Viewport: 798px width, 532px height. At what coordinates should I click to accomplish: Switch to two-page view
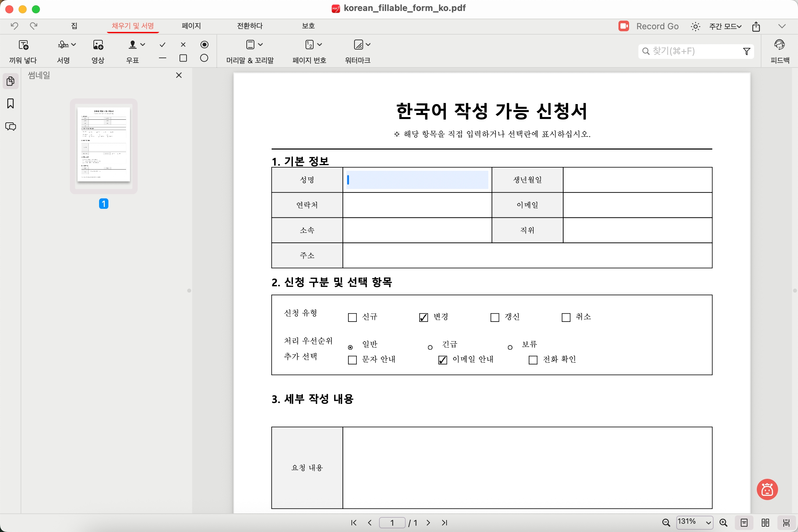pos(765,523)
